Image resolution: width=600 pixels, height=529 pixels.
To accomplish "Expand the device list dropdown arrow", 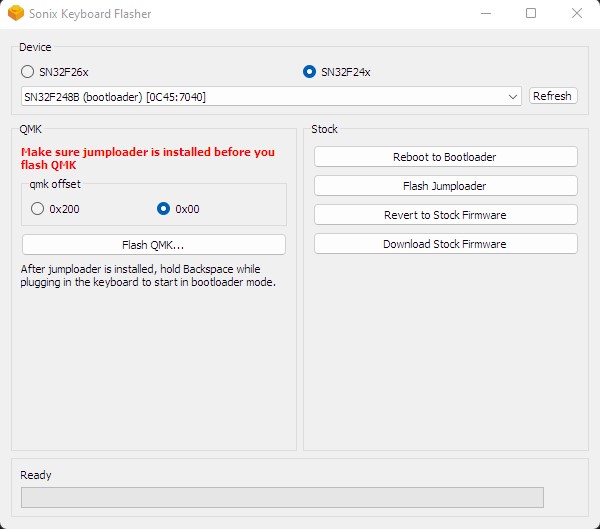I will (513, 97).
